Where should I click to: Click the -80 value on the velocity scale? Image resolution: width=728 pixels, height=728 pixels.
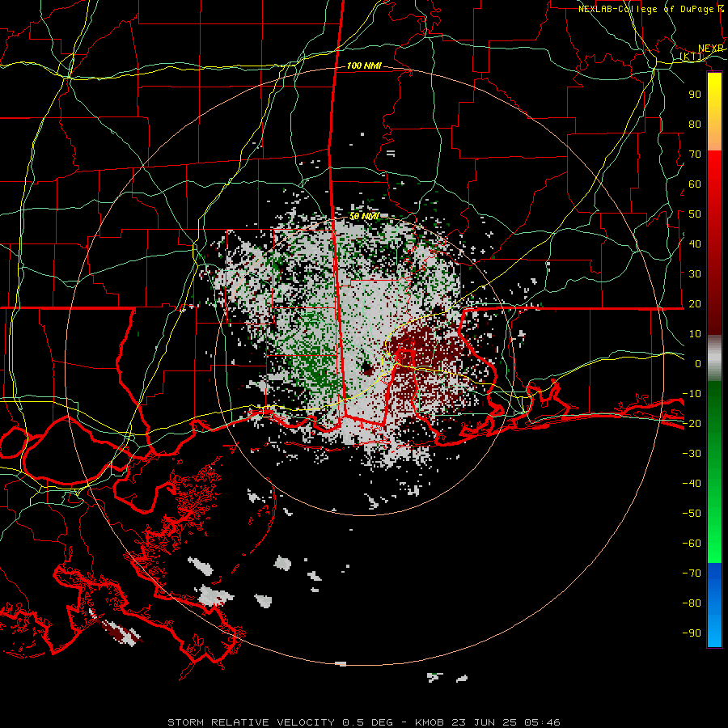tap(692, 603)
